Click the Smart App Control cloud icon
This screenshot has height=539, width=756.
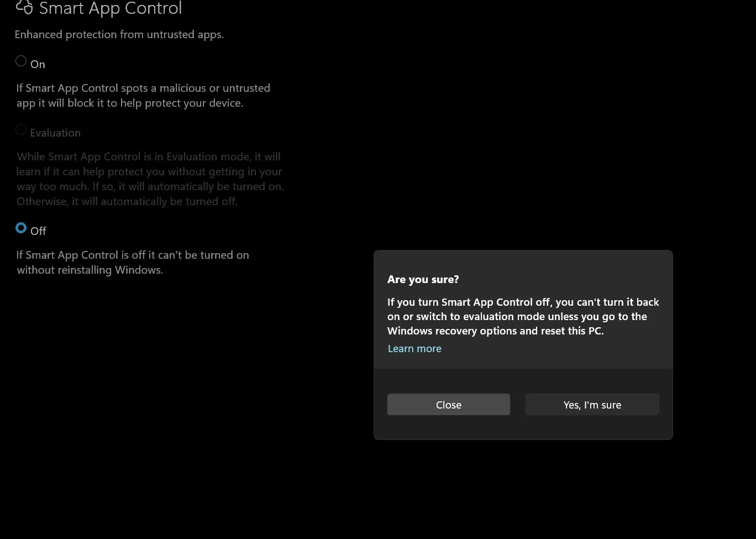click(x=24, y=7)
